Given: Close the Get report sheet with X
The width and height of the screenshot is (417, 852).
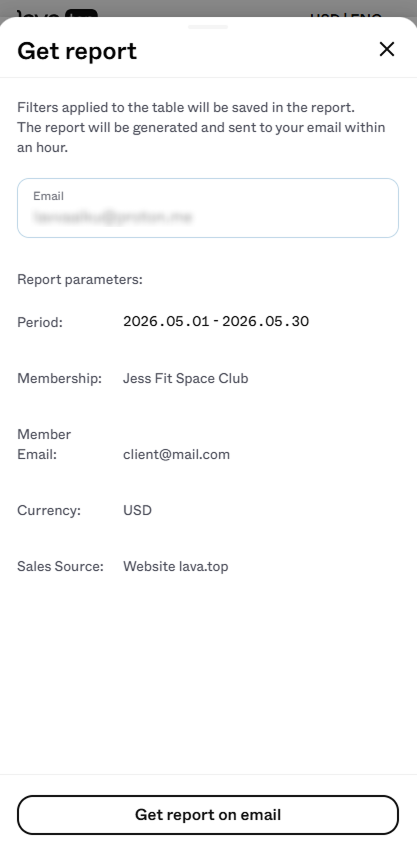Looking at the screenshot, I should [387, 49].
